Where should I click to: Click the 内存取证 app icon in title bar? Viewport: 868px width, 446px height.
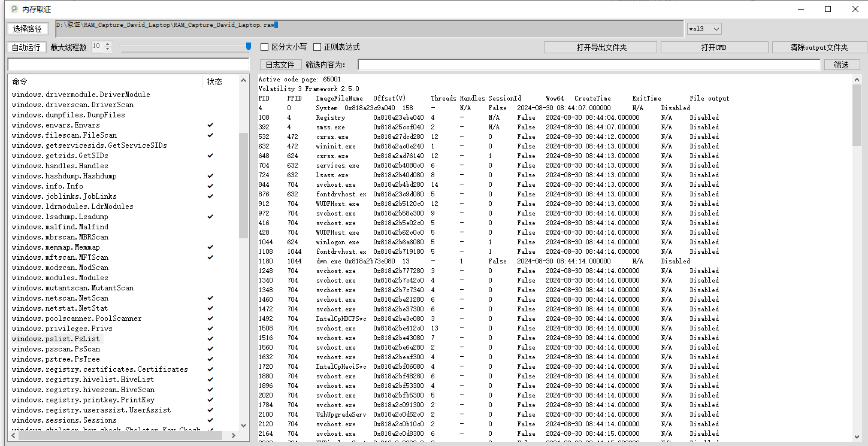coord(14,9)
